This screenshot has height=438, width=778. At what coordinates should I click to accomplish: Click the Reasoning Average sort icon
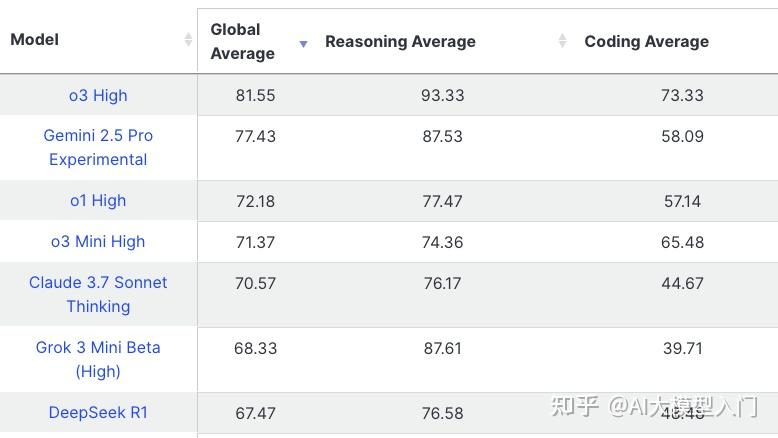(562, 40)
